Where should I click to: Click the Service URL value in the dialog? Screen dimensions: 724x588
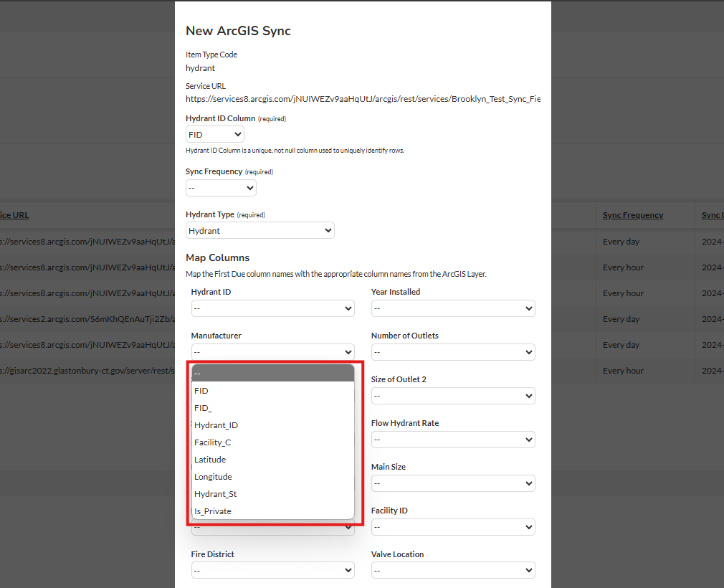[363, 99]
